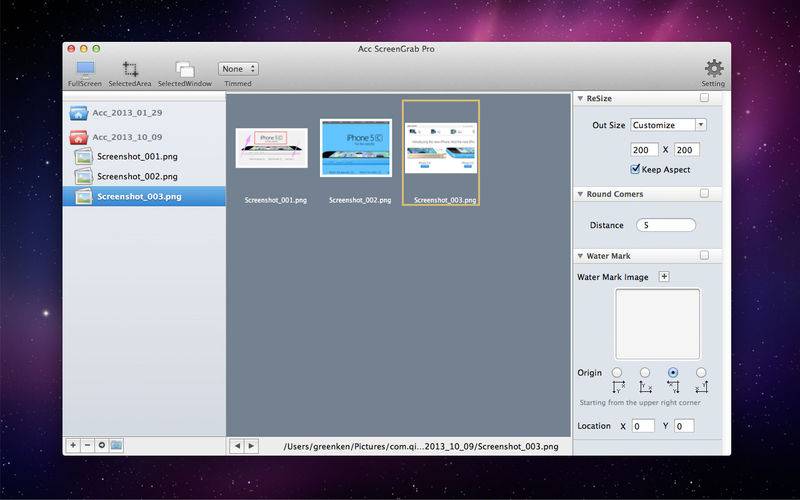Screen dimensions: 800x500
Task: Collapse the Round Corners section
Action: 580,194
